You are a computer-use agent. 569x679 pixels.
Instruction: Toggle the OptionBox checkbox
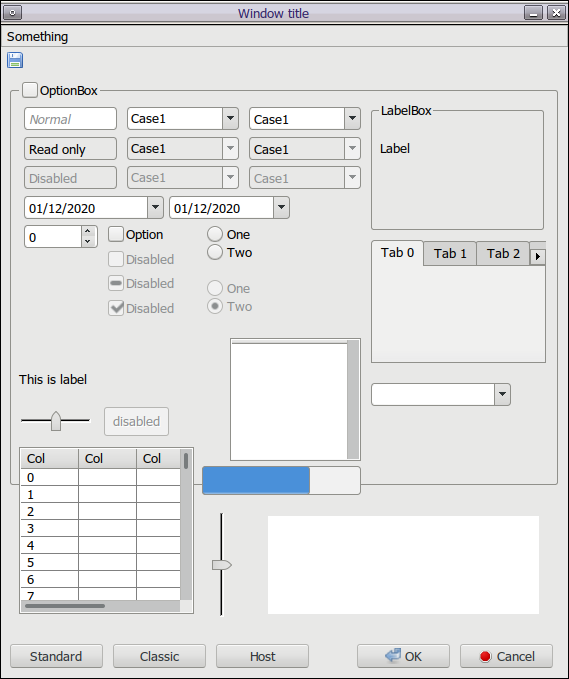tap(30, 90)
